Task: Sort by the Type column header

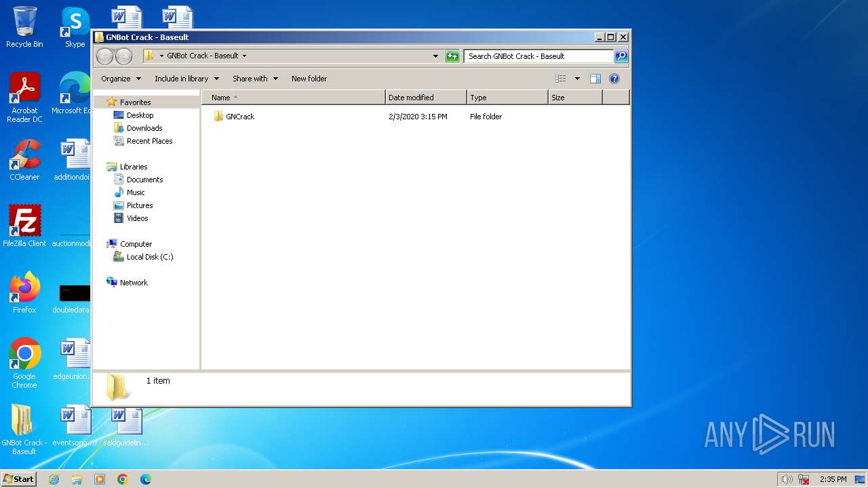Action: (507, 98)
